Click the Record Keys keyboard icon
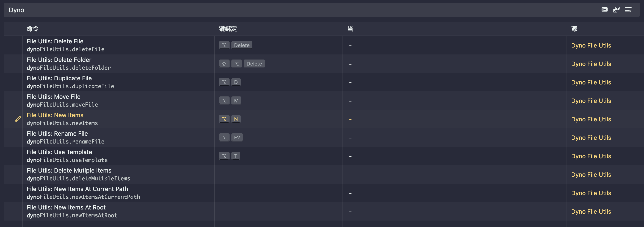644x227 pixels. [x=604, y=10]
